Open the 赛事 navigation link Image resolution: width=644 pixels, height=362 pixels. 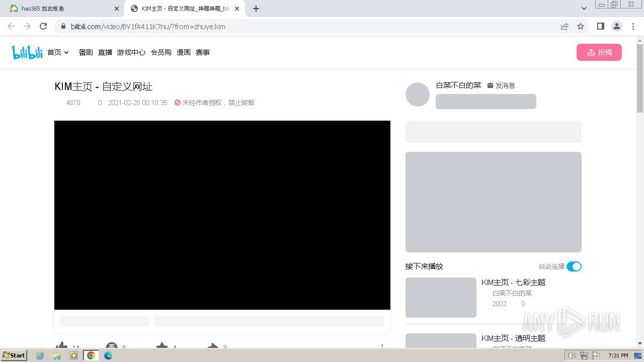[x=203, y=52]
